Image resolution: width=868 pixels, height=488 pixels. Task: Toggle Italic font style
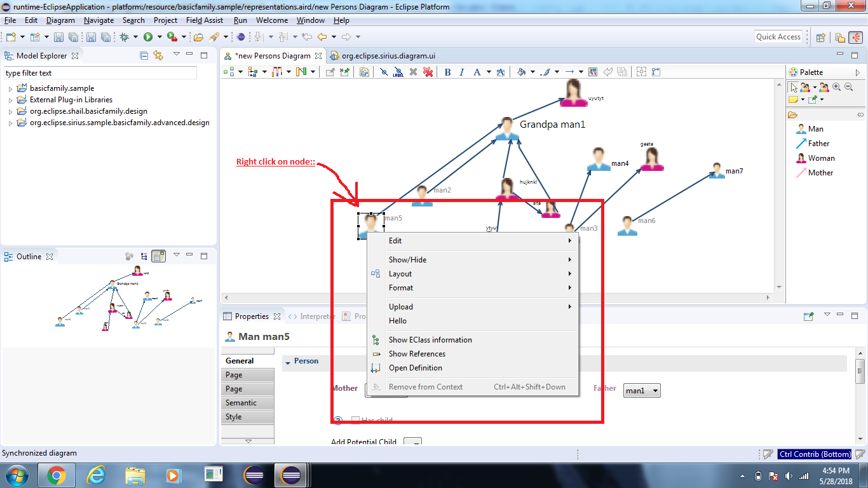coord(462,72)
